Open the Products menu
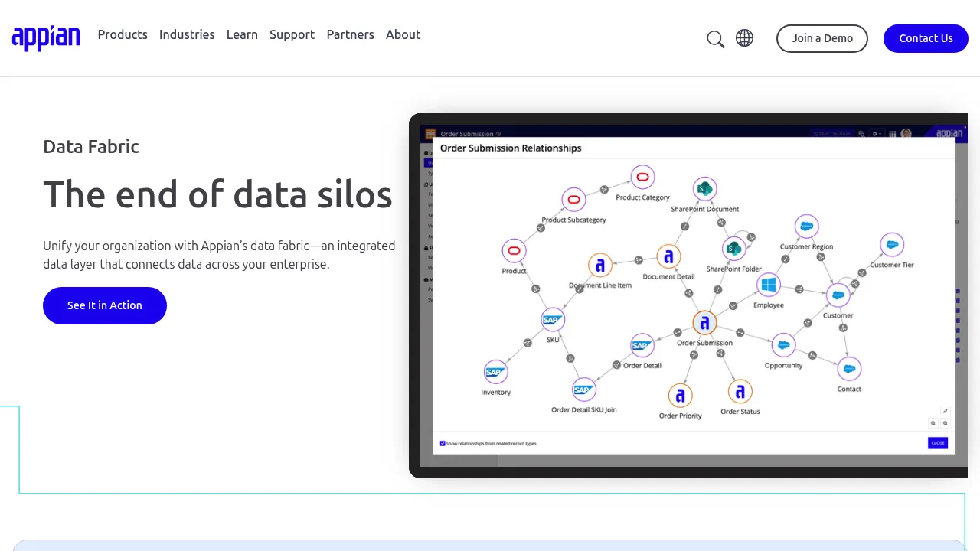The height and width of the screenshot is (551, 980). [122, 34]
